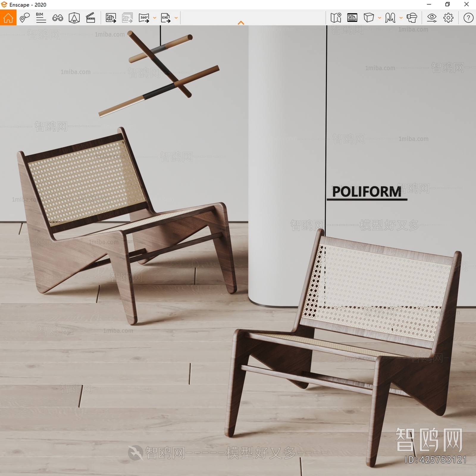
Task: Open View Management binoculars icon
Action: pos(57,18)
